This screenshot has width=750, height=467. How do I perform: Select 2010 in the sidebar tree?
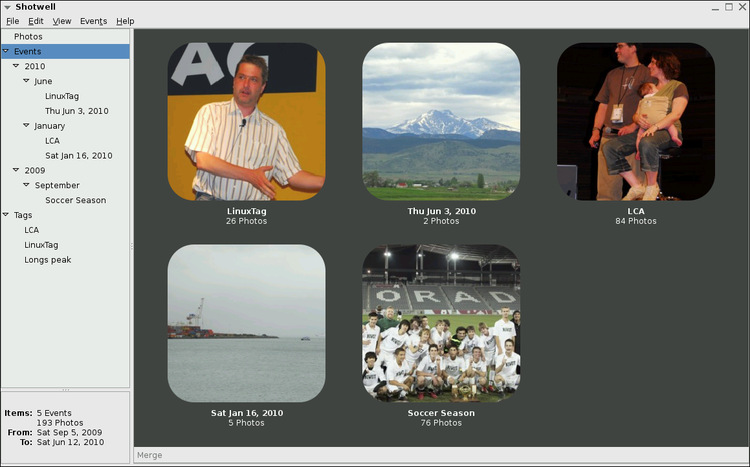pyautogui.click(x=35, y=66)
